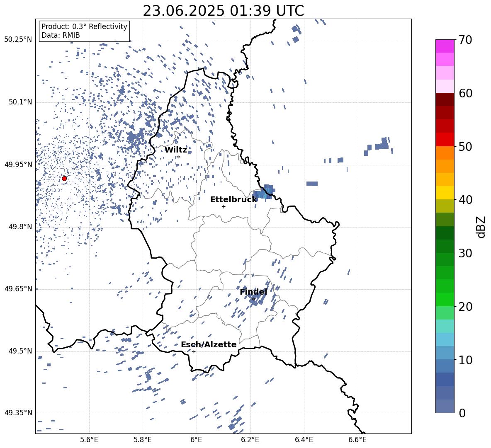Pick the olive swatch just below 40 dBZ
The width and height of the screenshot is (491, 448).
[x=445, y=206]
